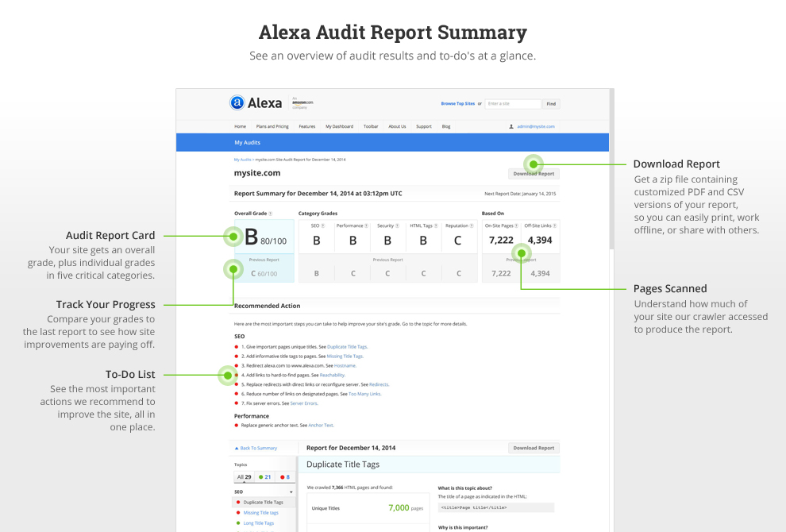Click the Alexa logo icon

point(237,102)
